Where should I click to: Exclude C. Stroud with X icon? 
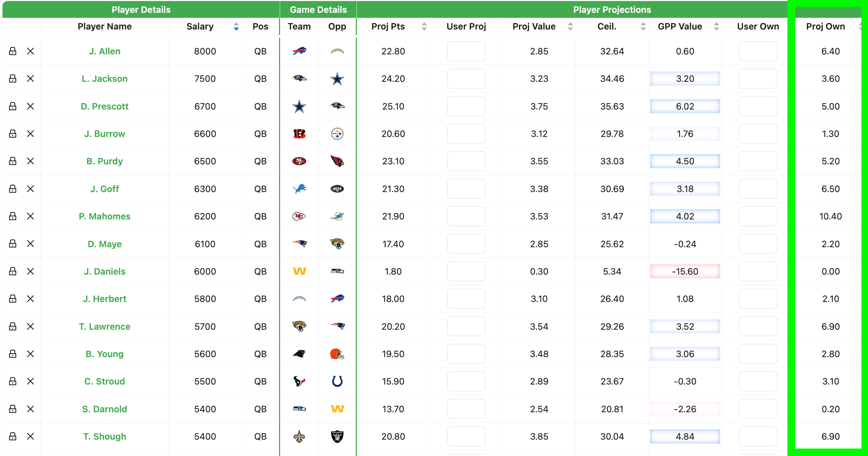[31, 381]
